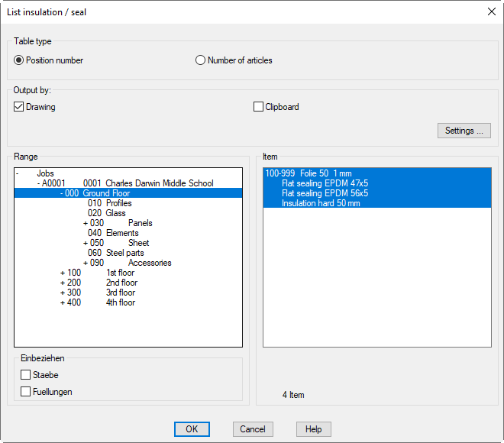Expand the 4th floor node

coord(62,302)
